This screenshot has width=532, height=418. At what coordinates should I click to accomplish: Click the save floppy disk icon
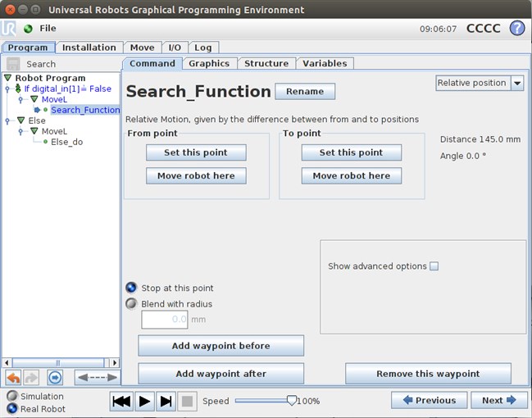point(13,64)
